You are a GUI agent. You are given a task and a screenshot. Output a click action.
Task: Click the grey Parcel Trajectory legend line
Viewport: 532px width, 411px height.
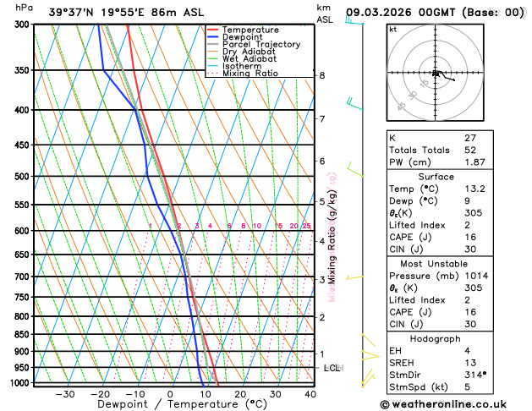click(213, 45)
